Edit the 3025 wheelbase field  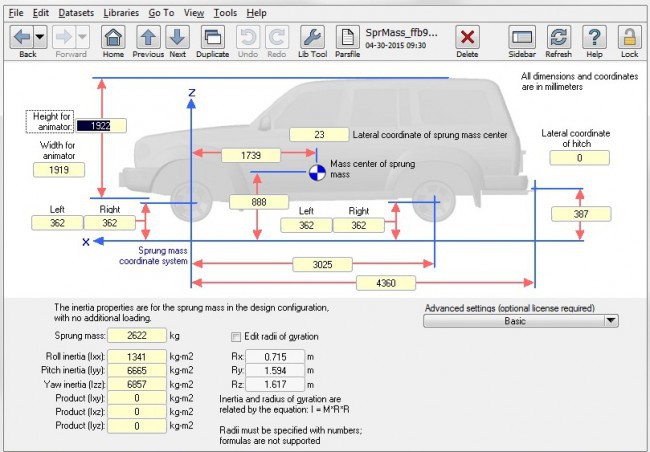point(323,264)
